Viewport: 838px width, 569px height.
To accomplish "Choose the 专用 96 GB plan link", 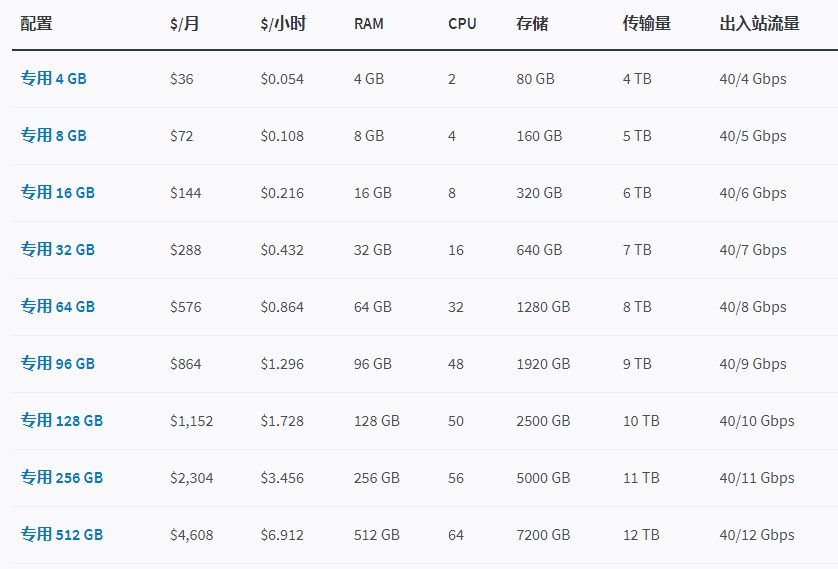I will point(58,364).
